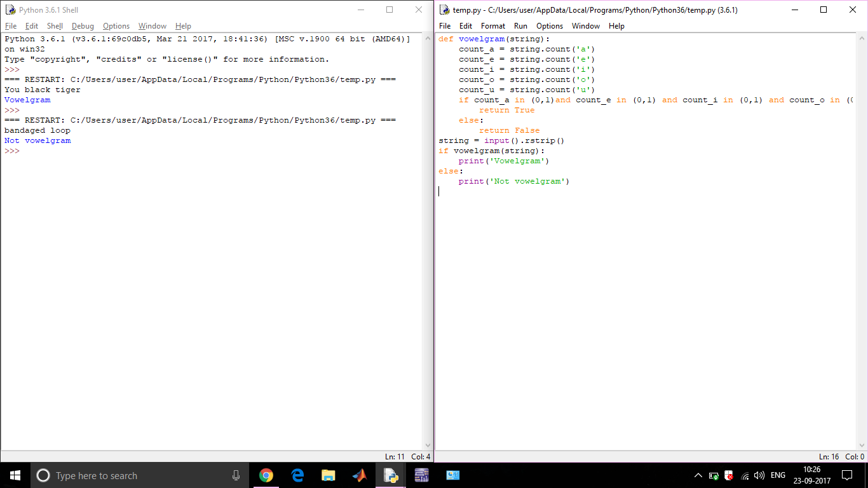Show hidden system tray icons
868x488 pixels.
[x=698, y=475]
